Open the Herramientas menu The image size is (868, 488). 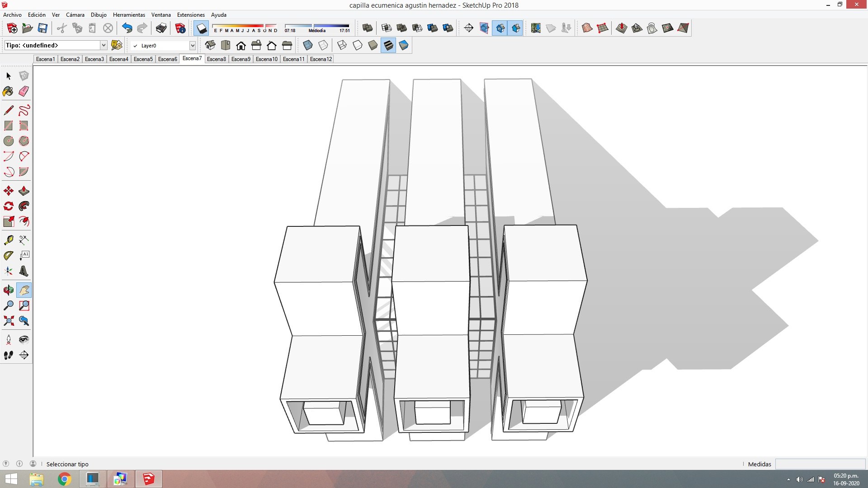(129, 15)
